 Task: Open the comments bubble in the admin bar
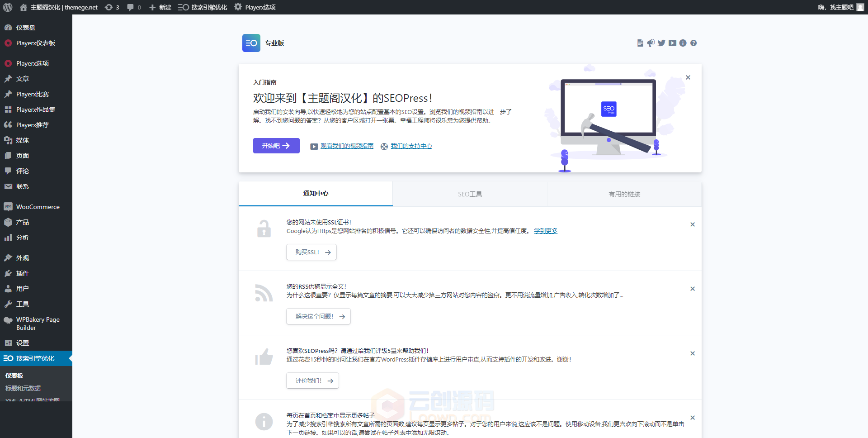pos(134,7)
